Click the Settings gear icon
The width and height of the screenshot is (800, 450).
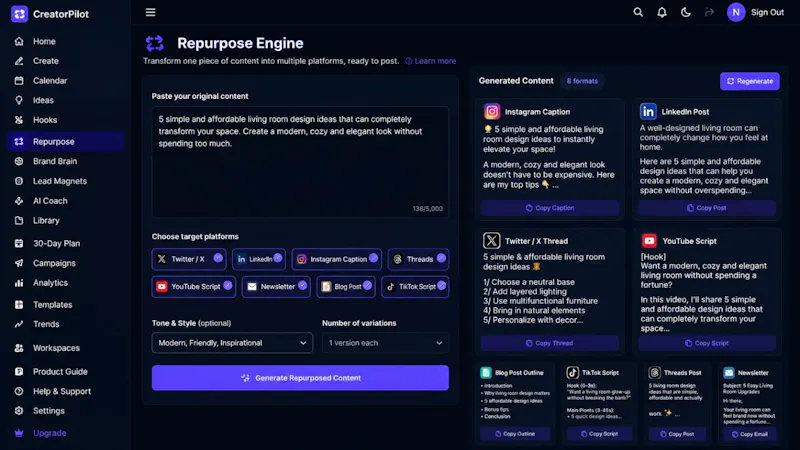19,411
